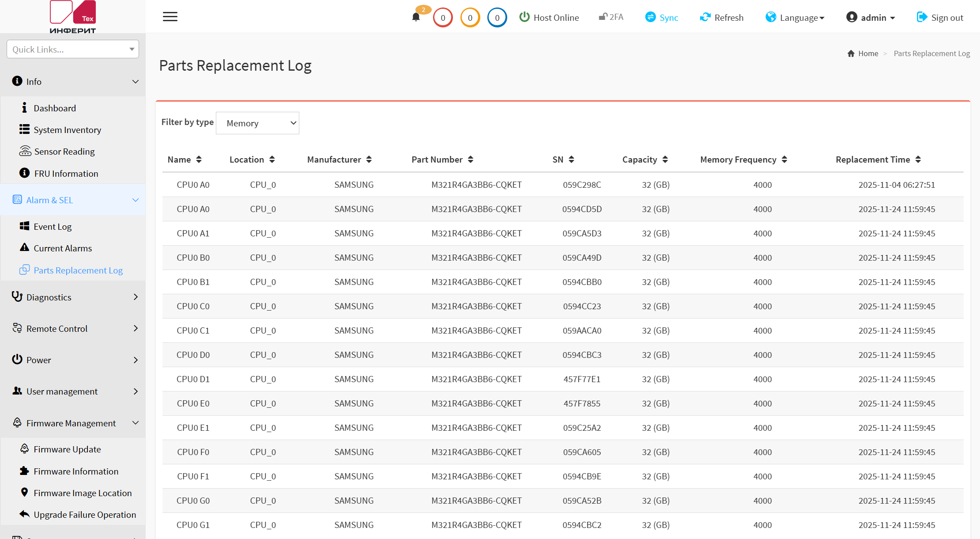Click the orange warning alarm counter
The width and height of the screenshot is (980, 539).
470,18
